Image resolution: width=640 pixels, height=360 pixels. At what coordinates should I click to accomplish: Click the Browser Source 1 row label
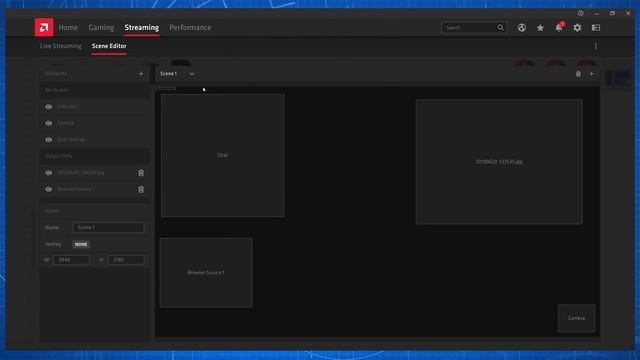pos(76,189)
